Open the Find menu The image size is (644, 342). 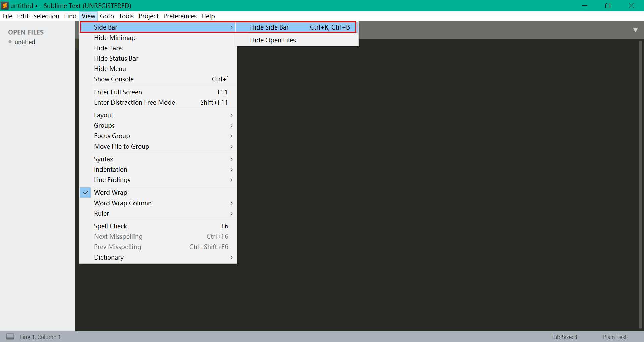click(70, 16)
